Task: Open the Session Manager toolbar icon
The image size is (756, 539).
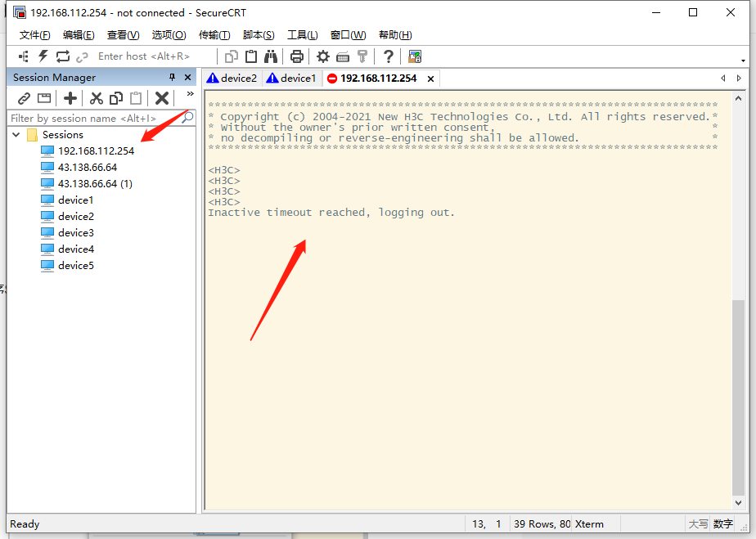Action: point(23,56)
